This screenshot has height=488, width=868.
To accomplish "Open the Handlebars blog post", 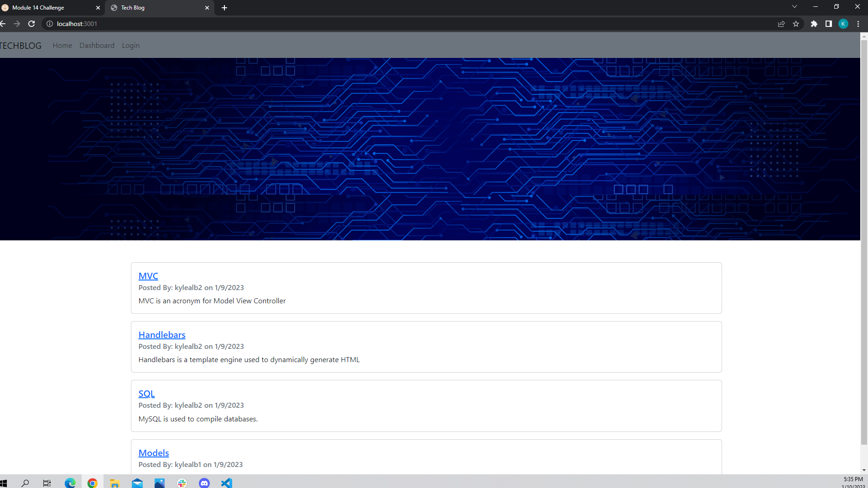I will click(162, 335).
